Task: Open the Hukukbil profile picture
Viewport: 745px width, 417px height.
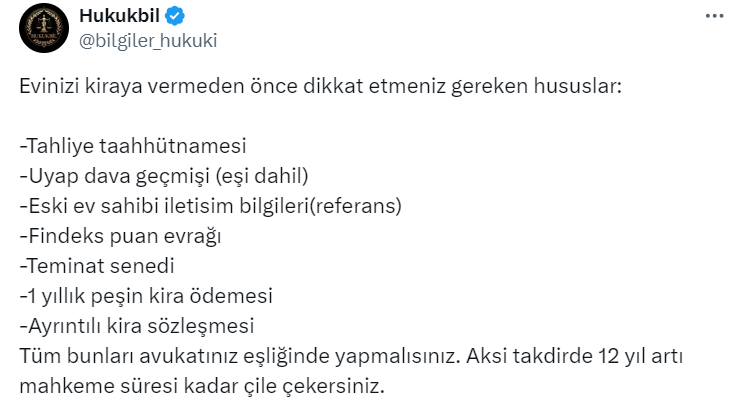Action: coord(41,28)
